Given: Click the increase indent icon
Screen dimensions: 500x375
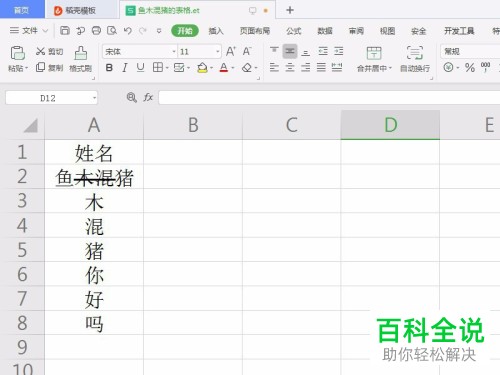Looking at the screenshot, I should pos(339,51).
